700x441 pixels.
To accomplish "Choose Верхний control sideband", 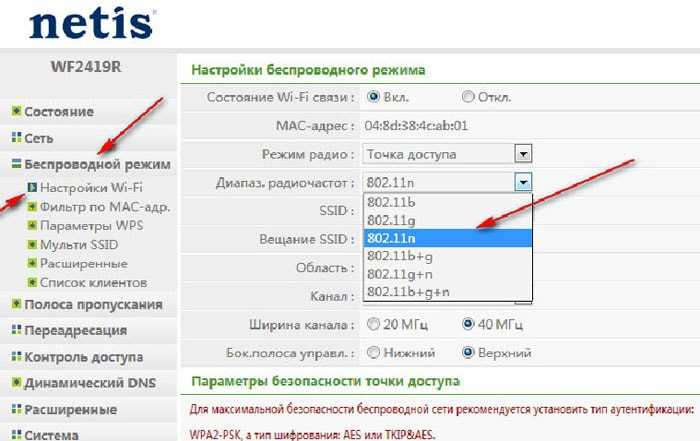I will (x=467, y=353).
